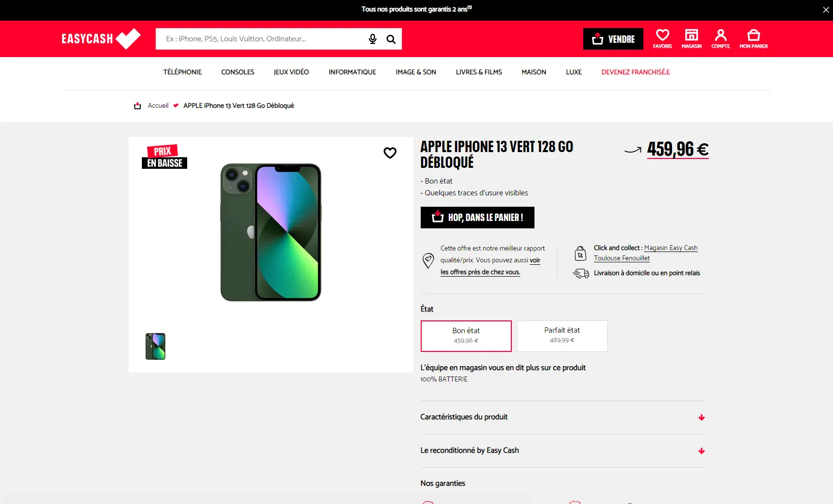This screenshot has width=833, height=504.
Task: Expand the Le reconditionné by Easy Cash section
Action: coord(562,450)
